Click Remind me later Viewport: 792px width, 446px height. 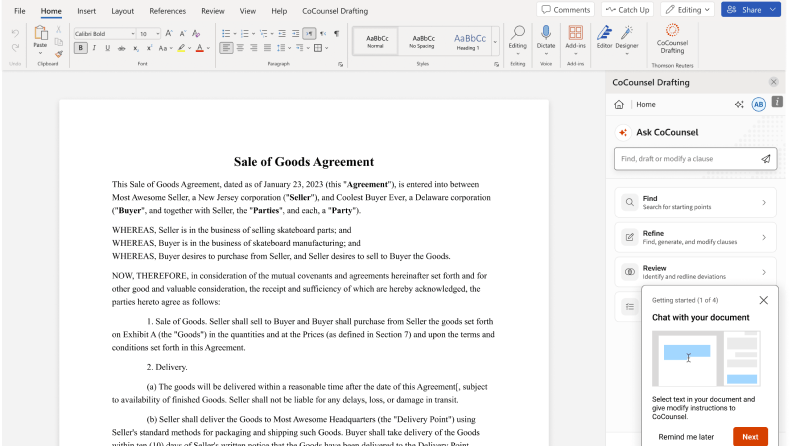[x=686, y=437]
